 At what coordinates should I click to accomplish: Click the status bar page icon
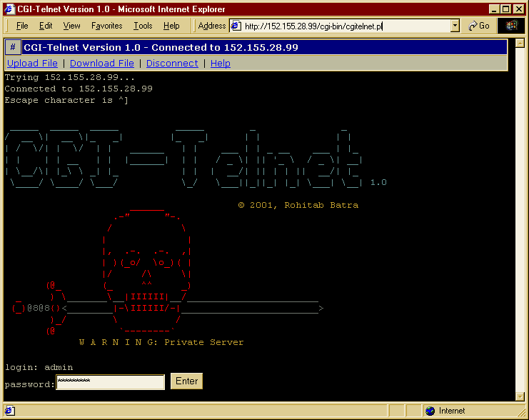click(9, 411)
